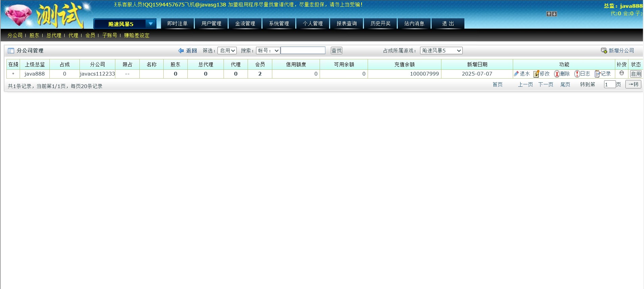Screen dimensions: 644x289
Task: Open the 记录 records icon
Action: (597, 74)
